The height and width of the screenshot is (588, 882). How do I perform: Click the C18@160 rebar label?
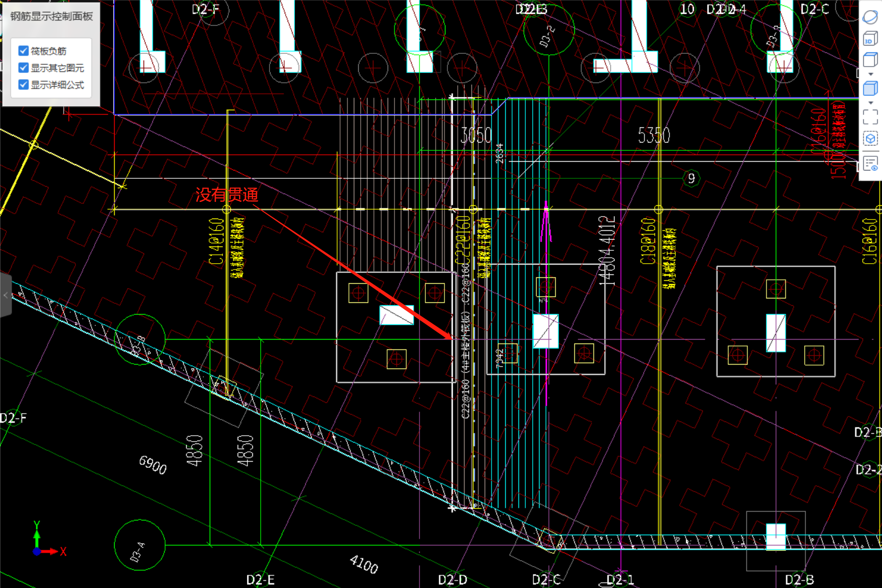point(648,241)
